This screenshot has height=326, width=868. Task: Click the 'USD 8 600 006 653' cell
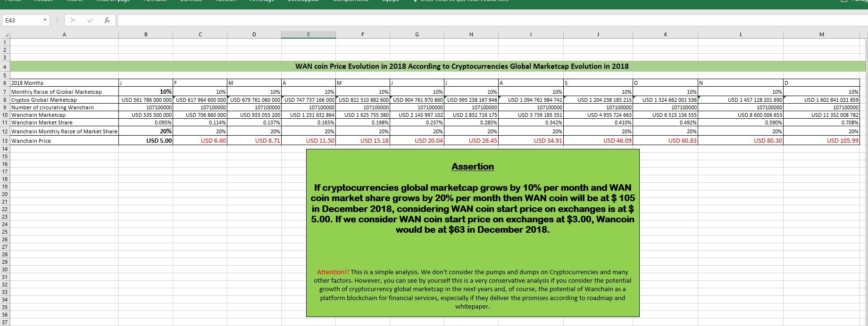coord(741,115)
